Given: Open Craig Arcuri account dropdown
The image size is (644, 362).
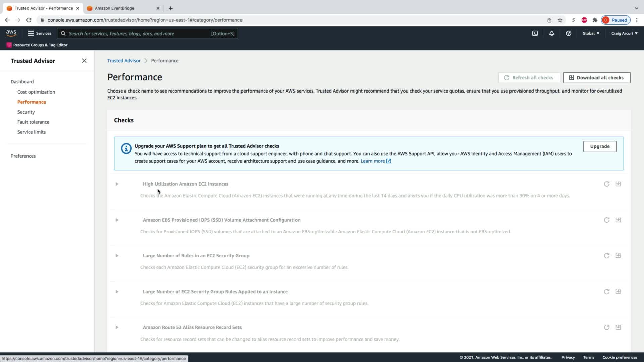Looking at the screenshot, I should (x=624, y=33).
